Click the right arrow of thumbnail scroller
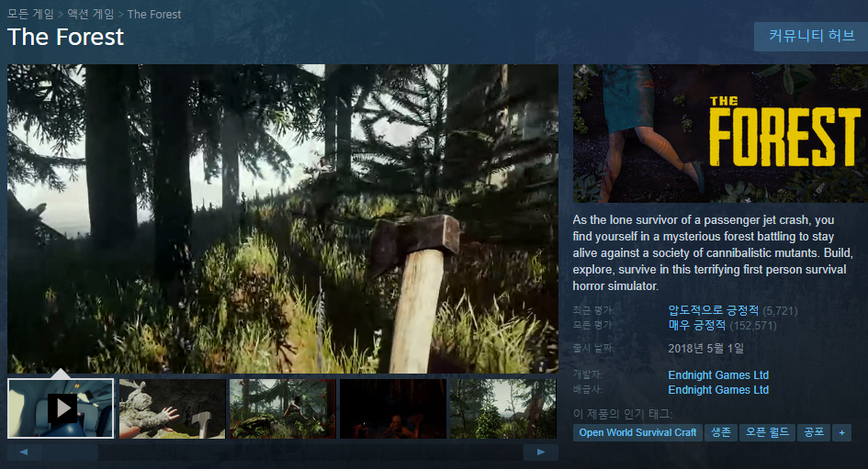 coord(541,452)
